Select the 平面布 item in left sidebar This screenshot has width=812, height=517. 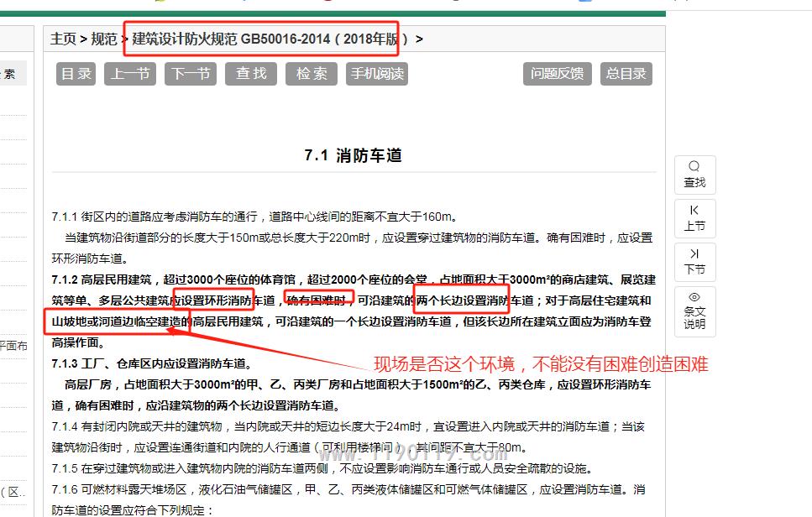pos(13,345)
